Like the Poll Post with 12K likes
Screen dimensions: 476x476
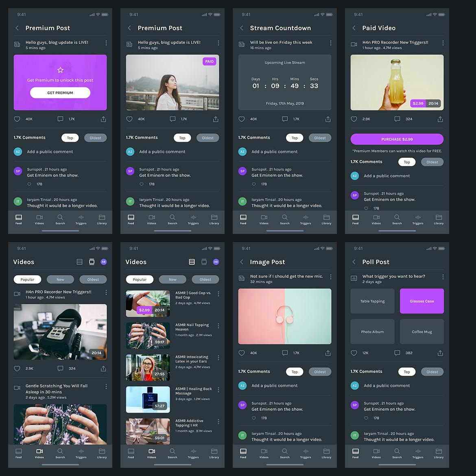pos(354,353)
